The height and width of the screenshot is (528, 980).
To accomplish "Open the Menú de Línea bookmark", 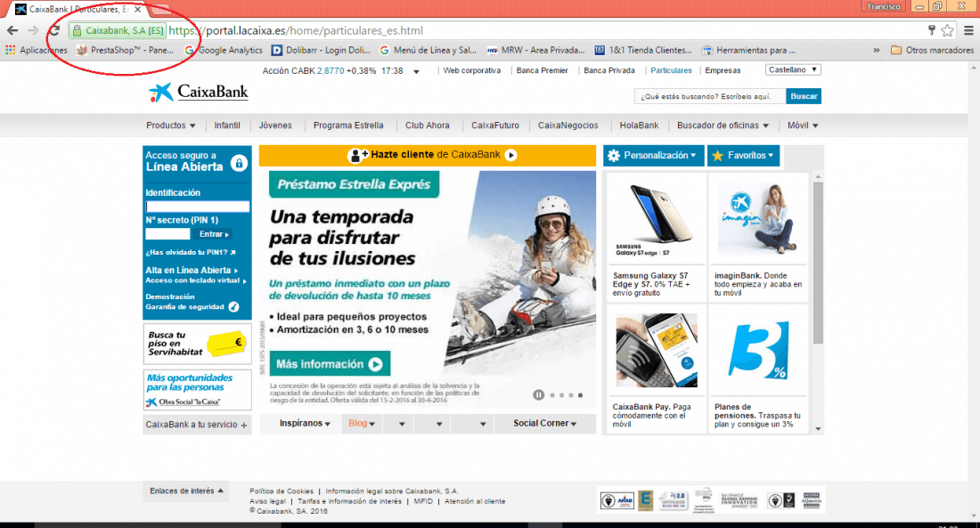I will pyautogui.click(x=428, y=50).
